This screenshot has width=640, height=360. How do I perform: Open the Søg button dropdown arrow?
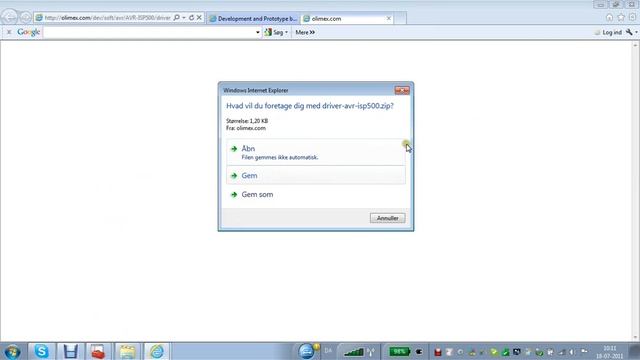(x=287, y=32)
